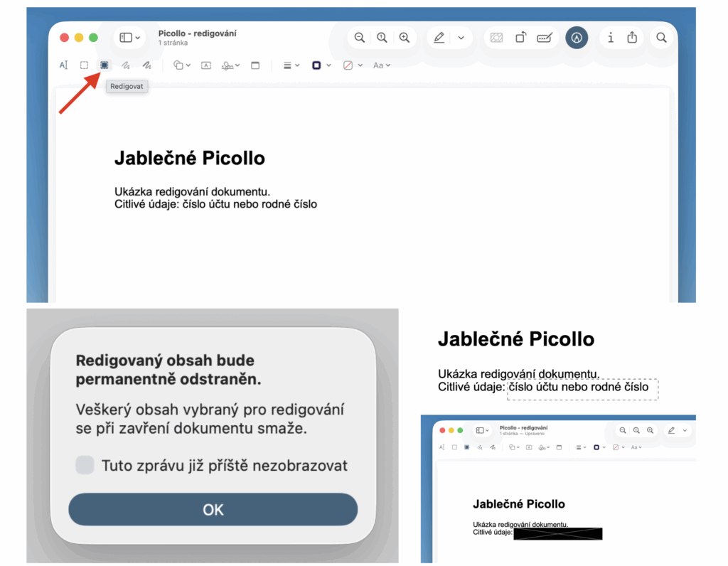Show document info with the i icon
Viewport: 728px width, 566px height.
(x=610, y=38)
